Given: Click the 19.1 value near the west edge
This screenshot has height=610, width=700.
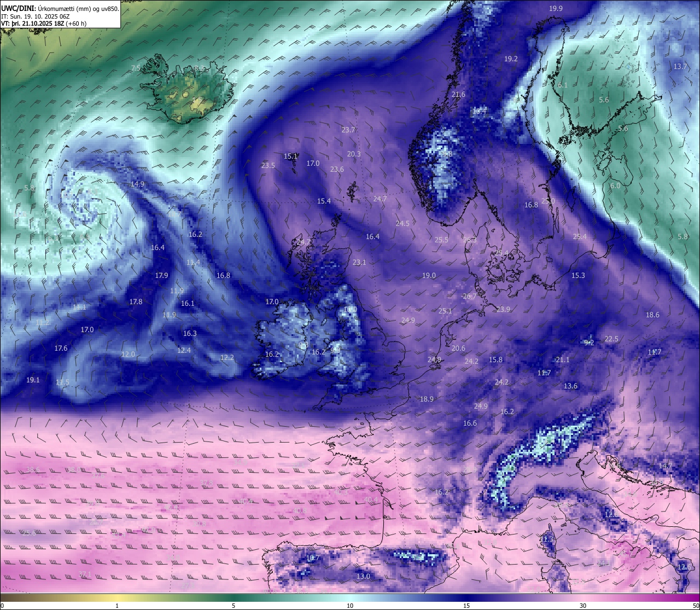Looking at the screenshot, I should pos(33,380).
